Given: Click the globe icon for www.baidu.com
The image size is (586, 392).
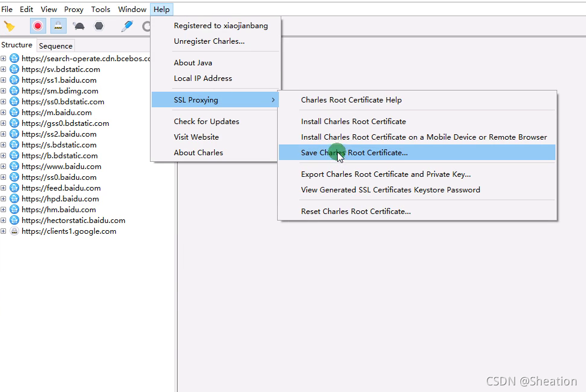Looking at the screenshot, I should [14, 166].
